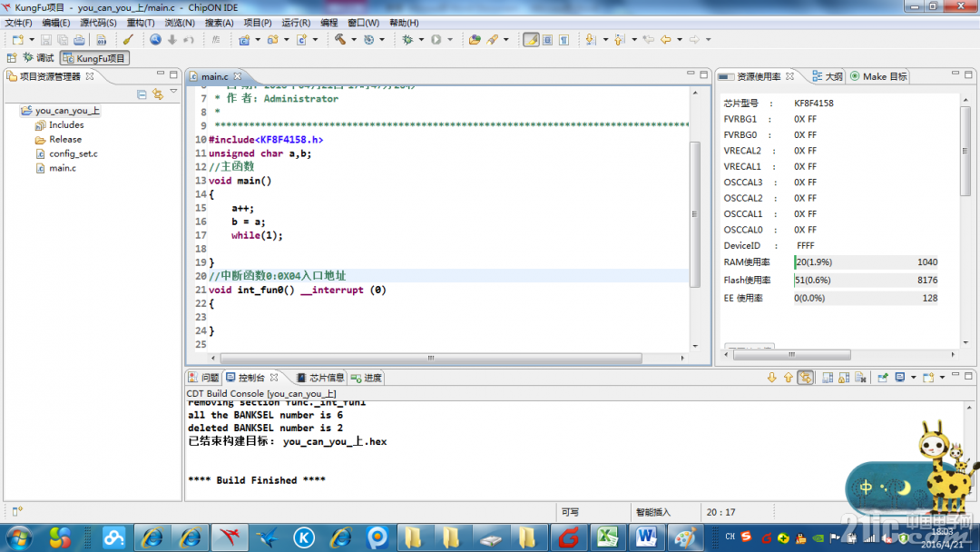The height and width of the screenshot is (552, 980).
Task: Click the new source folder toolbar icon
Action: click(x=273, y=39)
